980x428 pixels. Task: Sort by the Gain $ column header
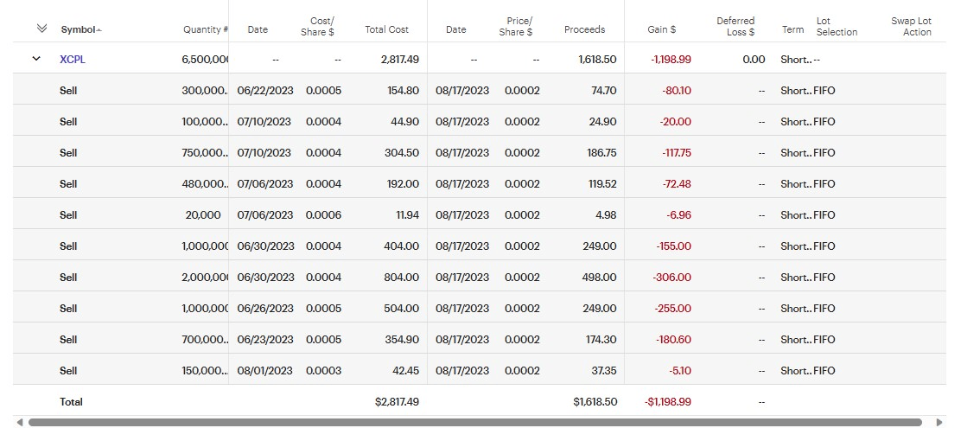pos(661,29)
